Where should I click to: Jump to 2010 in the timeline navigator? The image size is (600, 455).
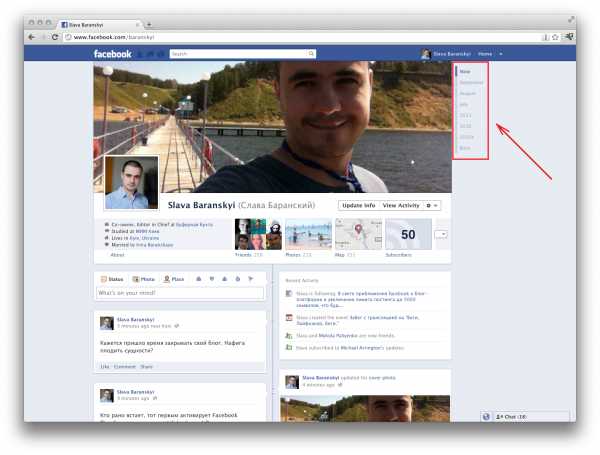click(x=465, y=126)
